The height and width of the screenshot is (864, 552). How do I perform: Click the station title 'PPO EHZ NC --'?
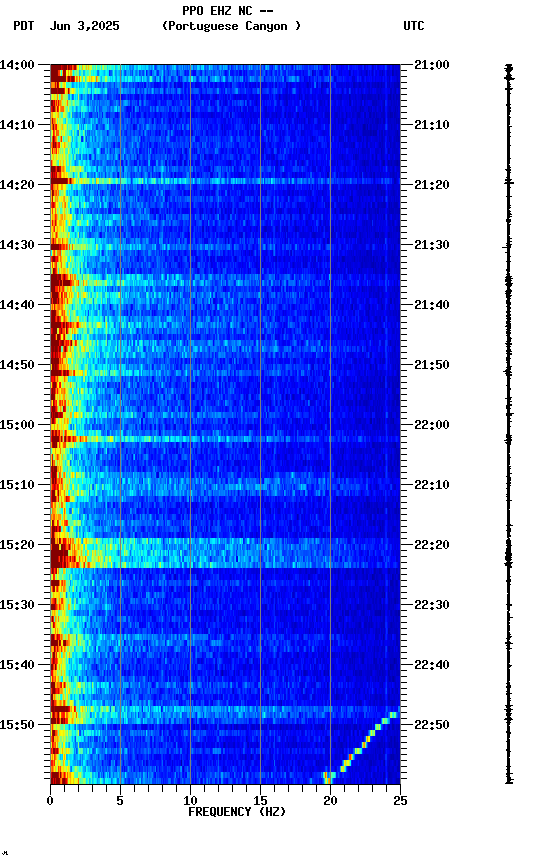(228, 11)
